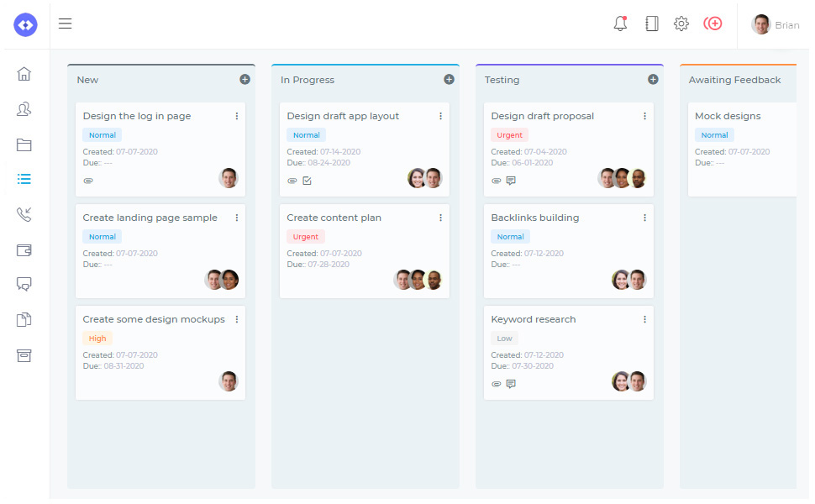The height and width of the screenshot is (504, 815).
Task: Click Urgent tag on Create content plan
Action: click(306, 236)
